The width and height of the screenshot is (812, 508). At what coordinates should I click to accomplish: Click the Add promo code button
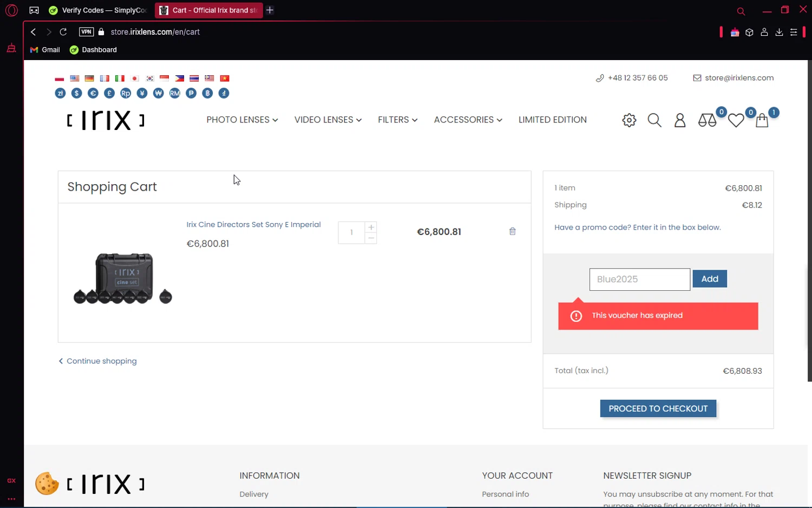click(710, 279)
